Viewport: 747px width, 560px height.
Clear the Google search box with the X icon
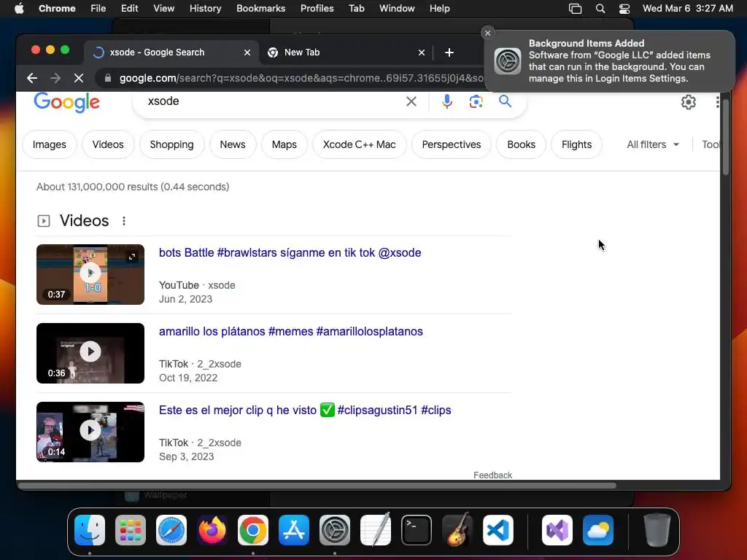point(411,101)
